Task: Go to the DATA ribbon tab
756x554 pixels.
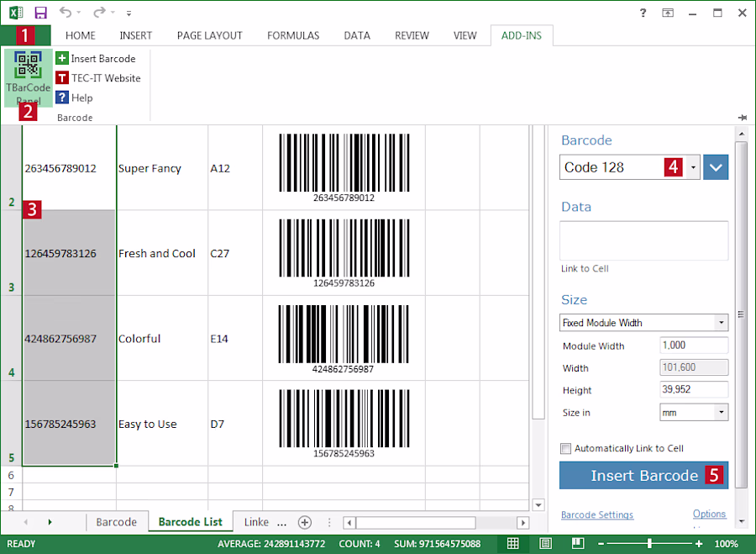Action: pos(357,35)
